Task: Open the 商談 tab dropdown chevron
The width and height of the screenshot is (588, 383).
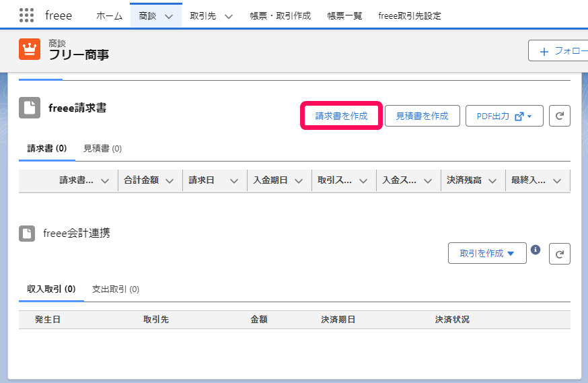Action: (169, 17)
